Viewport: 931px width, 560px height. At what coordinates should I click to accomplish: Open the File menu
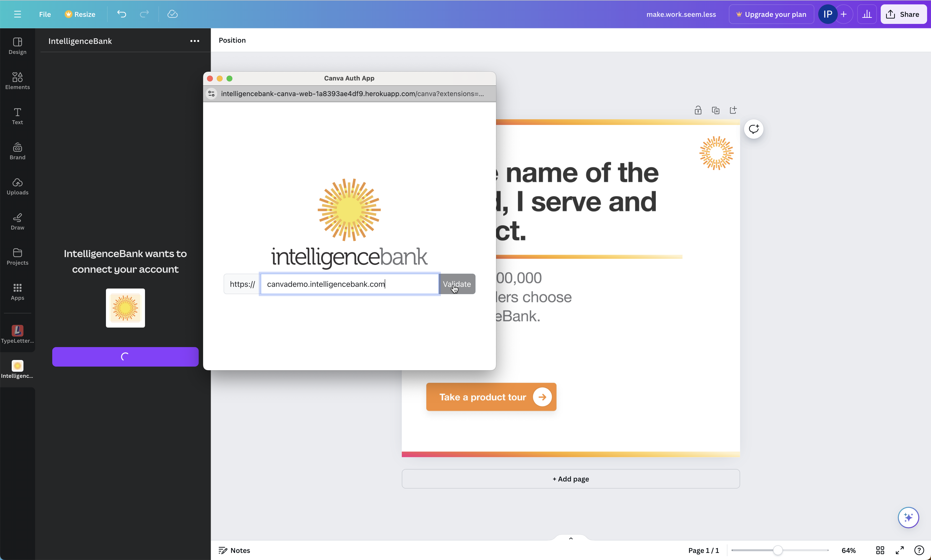(x=45, y=14)
